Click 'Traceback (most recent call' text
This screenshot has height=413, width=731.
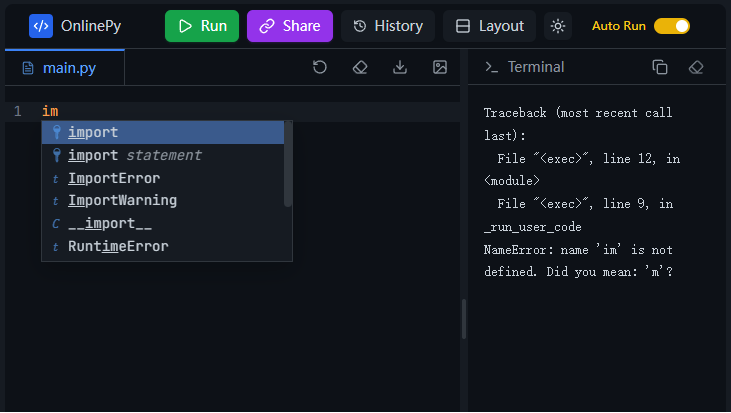578,113
